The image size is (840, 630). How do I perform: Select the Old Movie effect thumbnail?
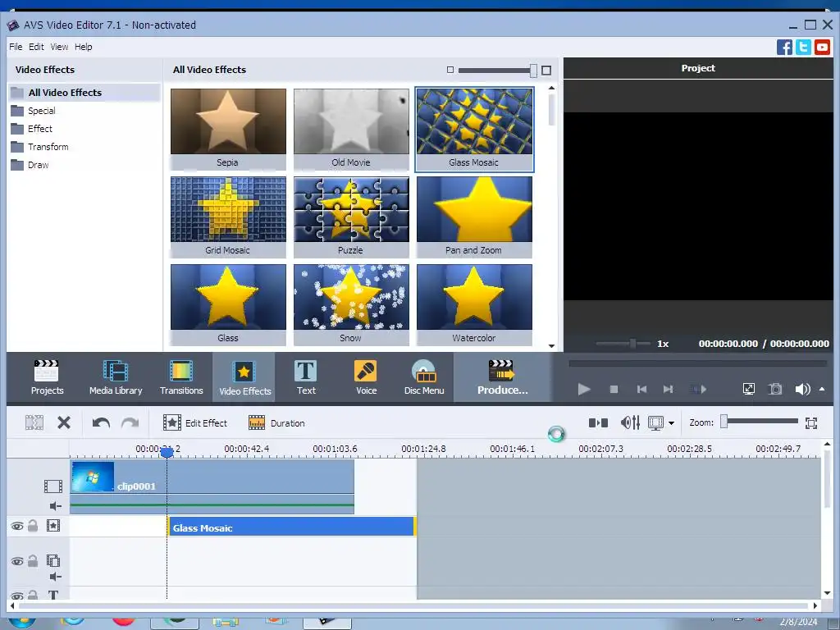(x=351, y=129)
